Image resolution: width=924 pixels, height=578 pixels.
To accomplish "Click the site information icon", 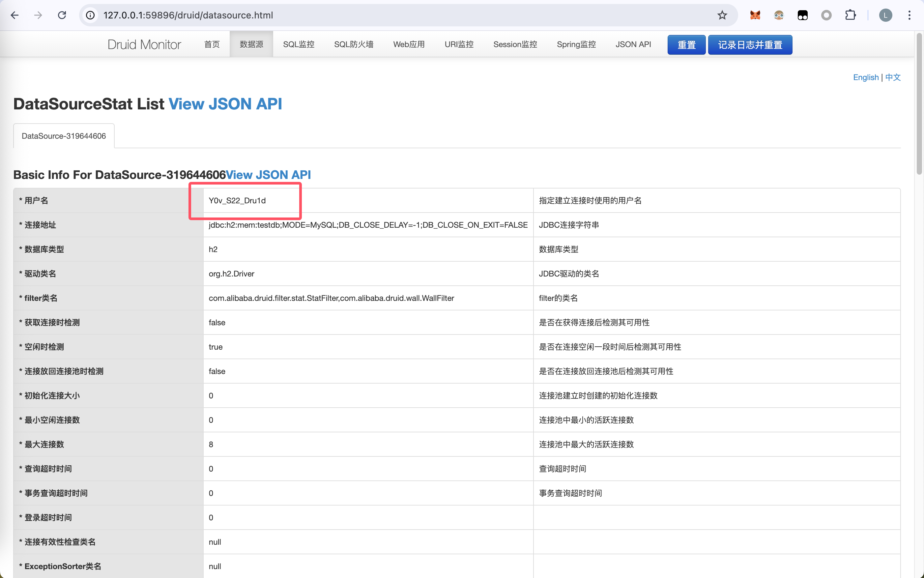I will (90, 15).
